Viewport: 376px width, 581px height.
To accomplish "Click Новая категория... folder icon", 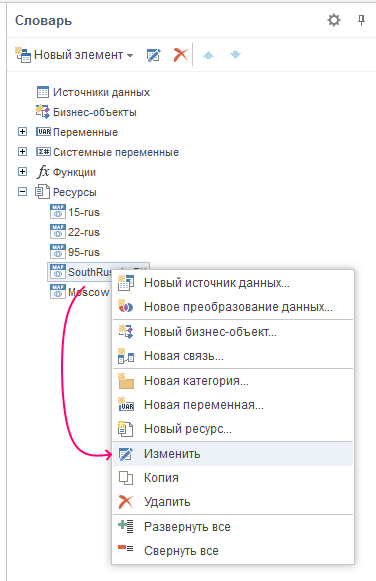I will [x=126, y=381].
